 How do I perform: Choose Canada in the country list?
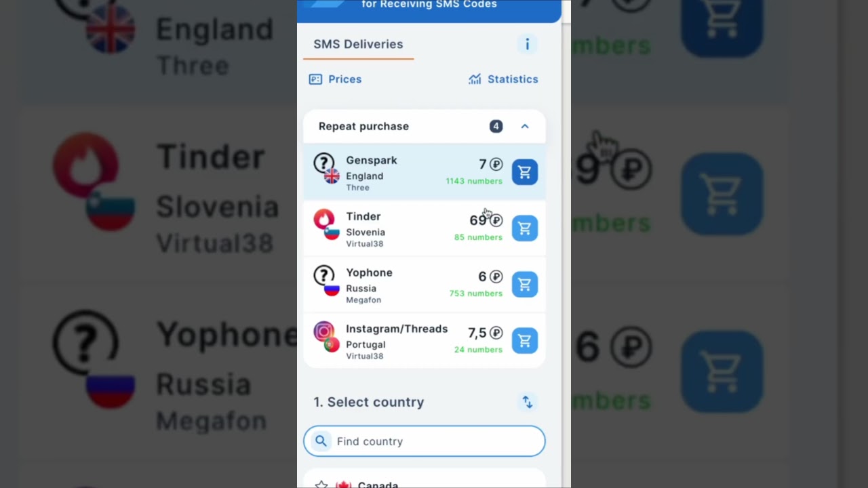[425, 483]
